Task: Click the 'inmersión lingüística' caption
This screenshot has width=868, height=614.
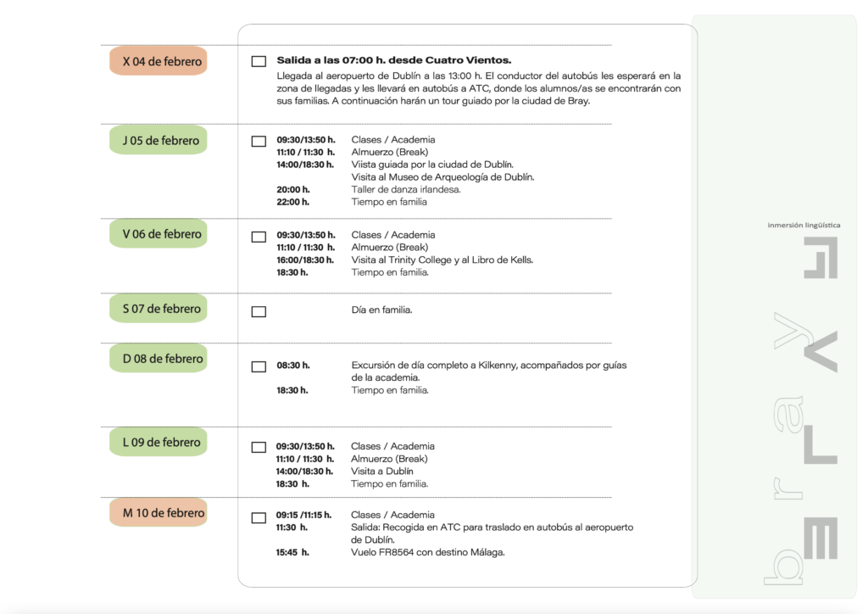Action: 804,226
